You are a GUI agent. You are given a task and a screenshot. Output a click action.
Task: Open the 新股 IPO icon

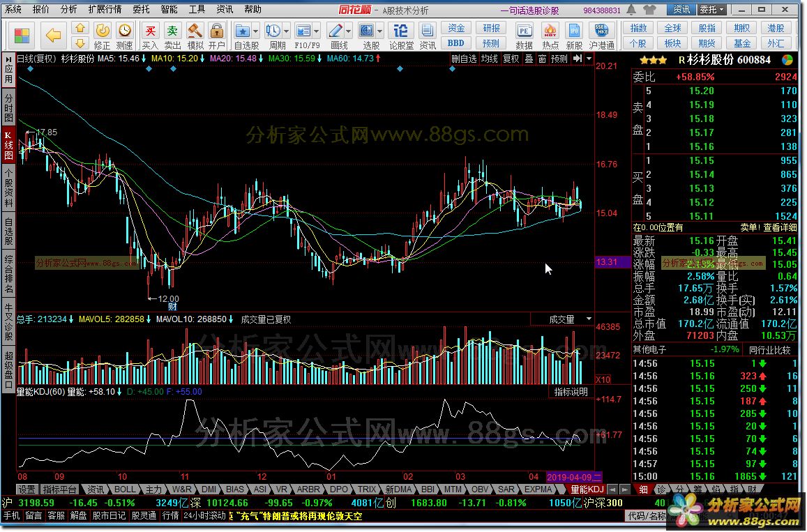click(x=574, y=31)
